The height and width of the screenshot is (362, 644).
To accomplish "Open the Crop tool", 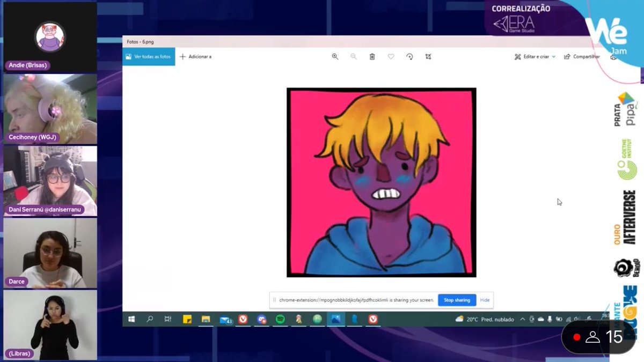I will pos(428,56).
